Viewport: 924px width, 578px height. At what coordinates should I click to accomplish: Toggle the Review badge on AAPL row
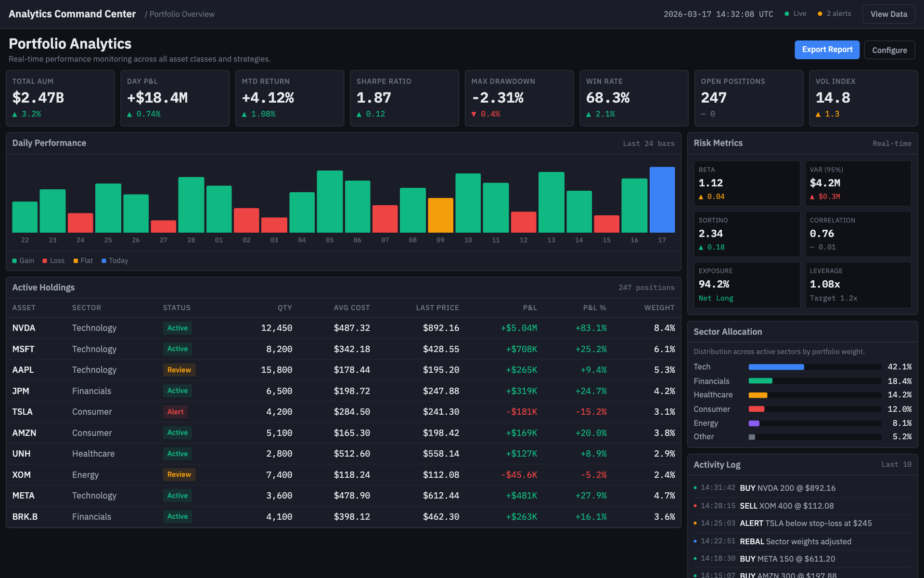pyautogui.click(x=179, y=369)
